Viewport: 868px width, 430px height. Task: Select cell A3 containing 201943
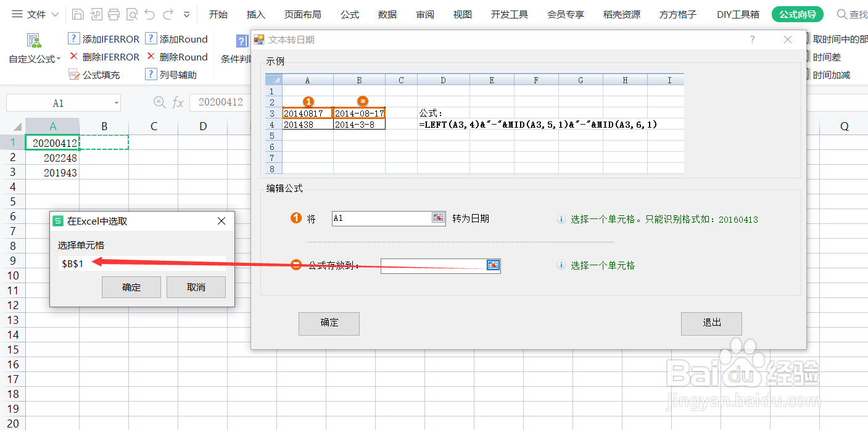(x=52, y=172)
